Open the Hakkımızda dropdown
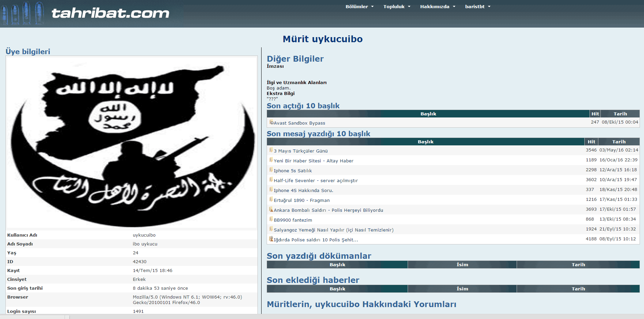644x319 pixels. (x=438, y=6)
